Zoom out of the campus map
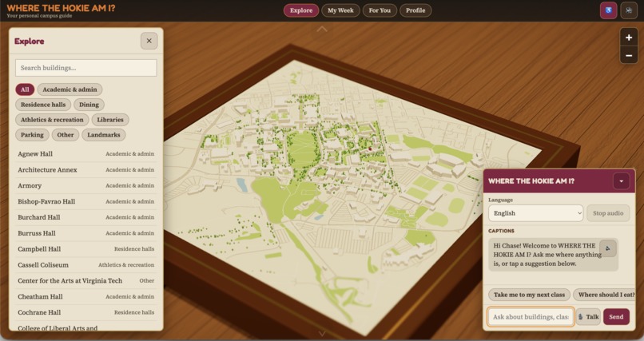Image resolution: width=644 pixels, height=341 pixels. [x=628, y=55]
